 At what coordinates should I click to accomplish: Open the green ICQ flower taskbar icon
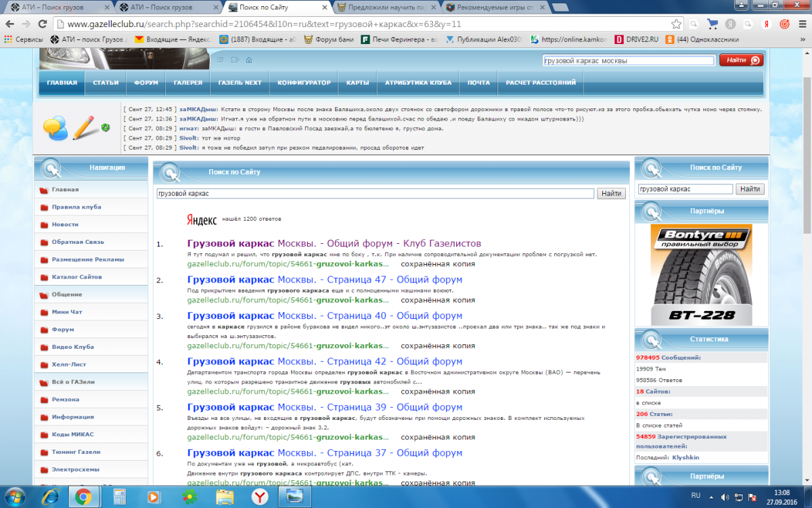point(189,496)
